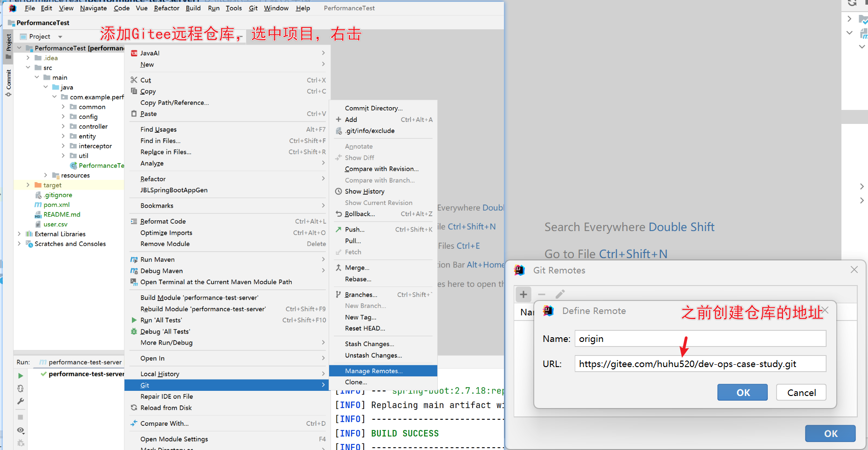Click the URL field with gitee address
This screenshot has height=450, width=868.
point(700,364)
